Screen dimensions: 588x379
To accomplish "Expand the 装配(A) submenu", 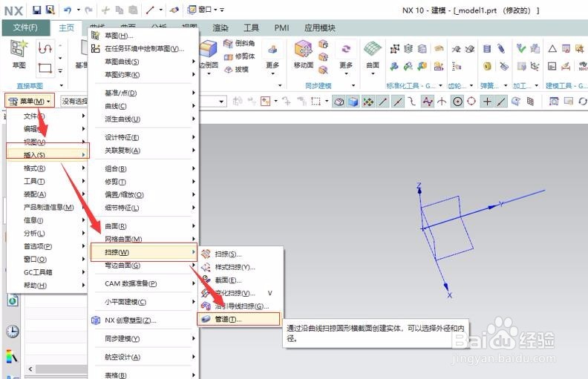I will pos(48,194).
